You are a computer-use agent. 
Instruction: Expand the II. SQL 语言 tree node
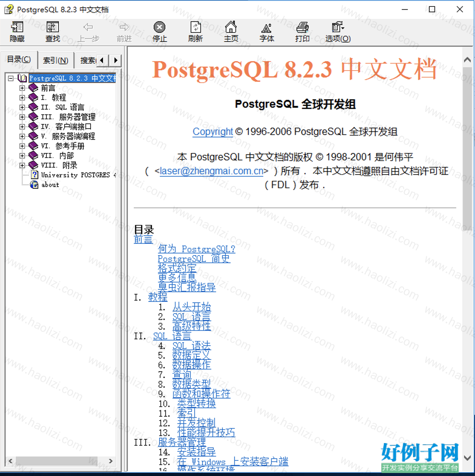22,107
